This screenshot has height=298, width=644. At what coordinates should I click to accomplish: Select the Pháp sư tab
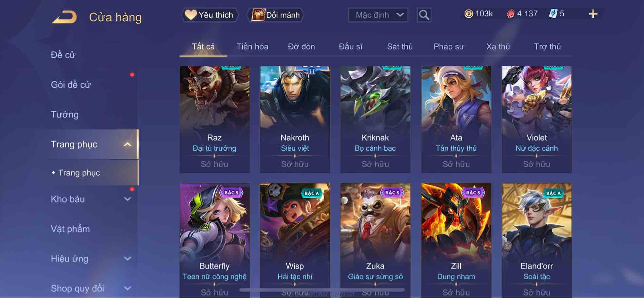click(x=449, y=46)
